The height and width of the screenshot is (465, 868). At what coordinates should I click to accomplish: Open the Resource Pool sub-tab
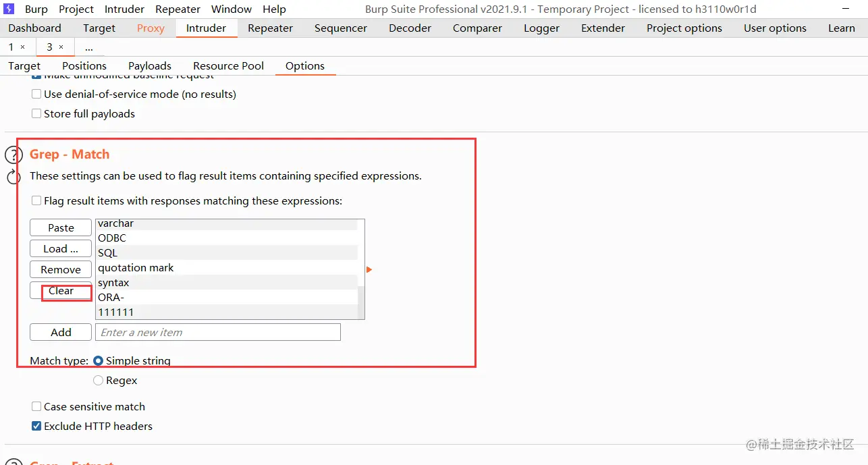228,66
